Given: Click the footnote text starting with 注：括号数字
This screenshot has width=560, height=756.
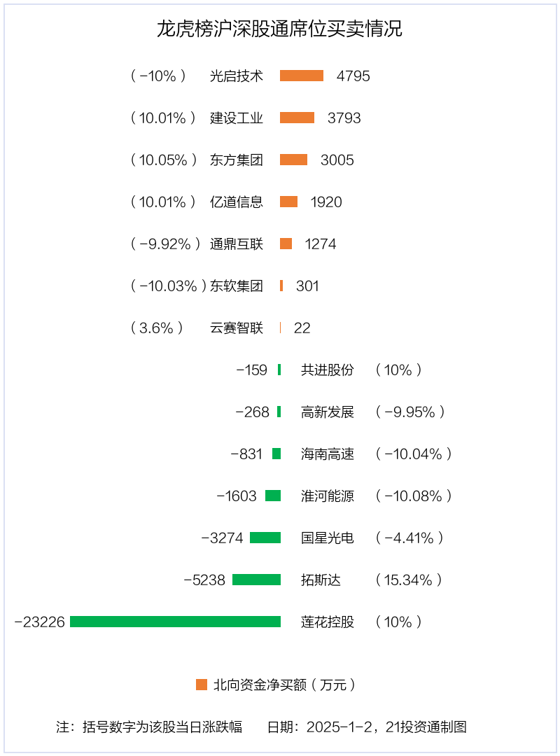Looking at the screenshot, I should click(x=149, y=727).
